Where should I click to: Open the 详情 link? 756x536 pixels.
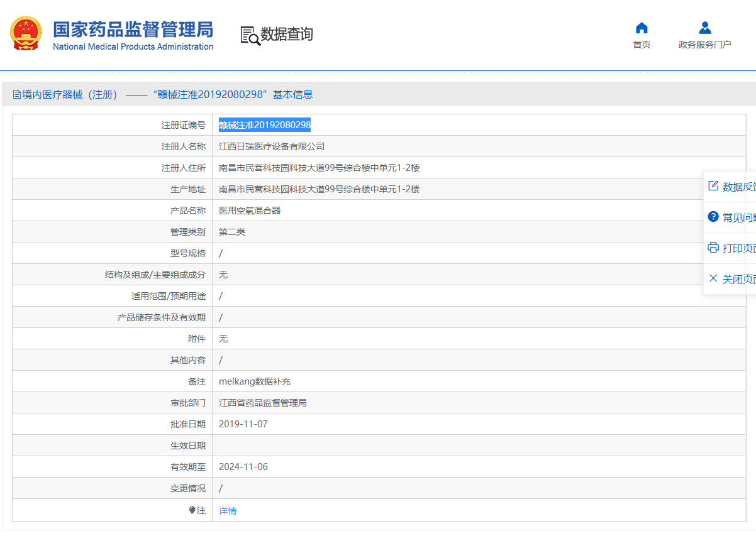(228, 511)
